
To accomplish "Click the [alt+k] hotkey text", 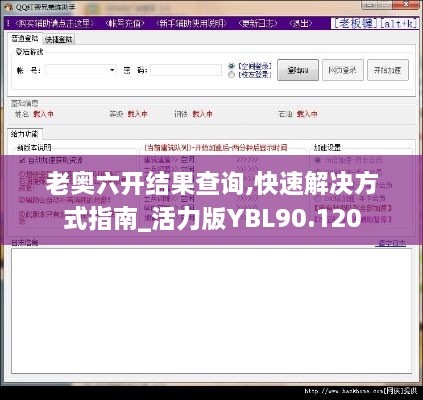I will 398,23.
